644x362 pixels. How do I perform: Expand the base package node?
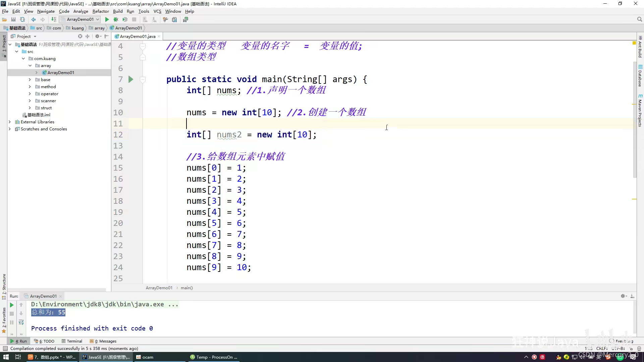30,80
